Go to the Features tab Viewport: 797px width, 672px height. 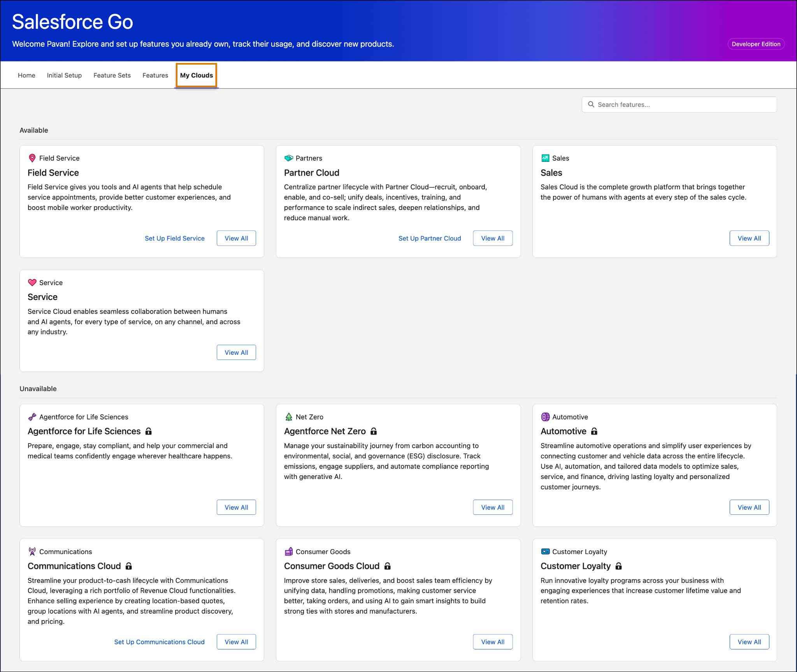pos(155,75)
